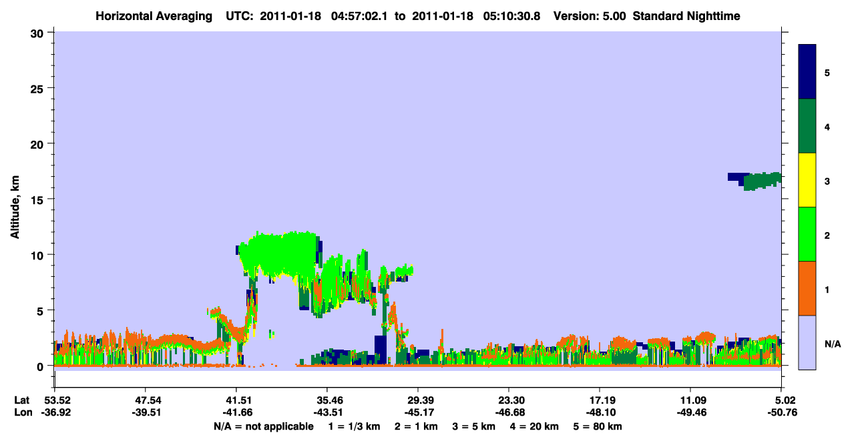
Task: Click the altitude tick label 10
Action: (39, 255)
